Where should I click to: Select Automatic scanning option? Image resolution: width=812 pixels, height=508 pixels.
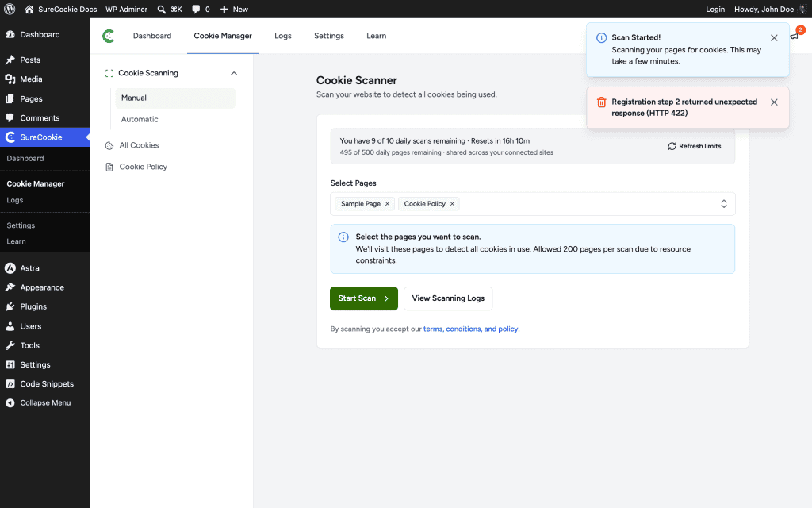[140, 119]
